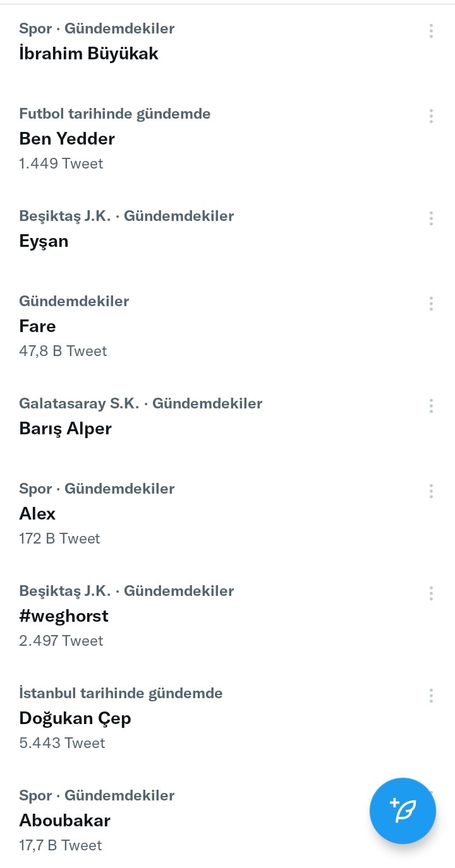Open the Doğukan Çep trending topic

[x=75, y=718]
